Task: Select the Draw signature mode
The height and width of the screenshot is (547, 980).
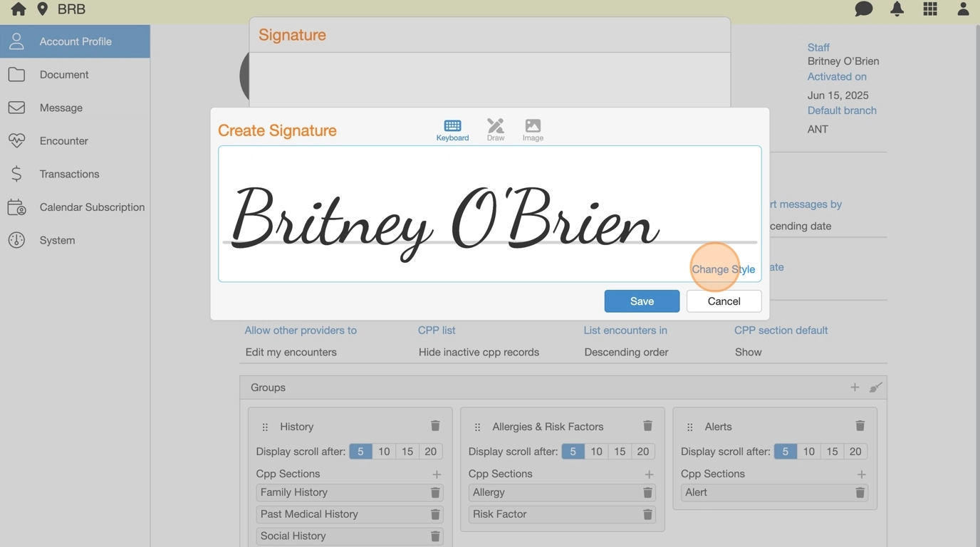Action: (x=495, y=130)
